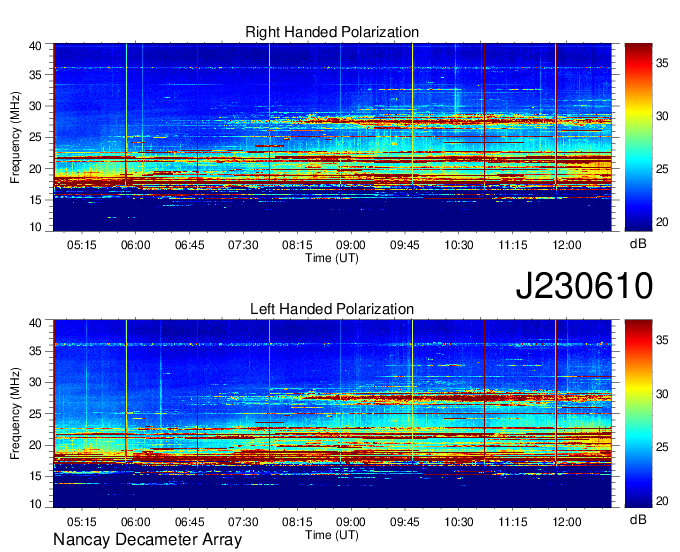Click Frequency (MHz) axis label of left-handed plot
The height and width of the screenshot is (552, 680).
(x=15, y=414)
